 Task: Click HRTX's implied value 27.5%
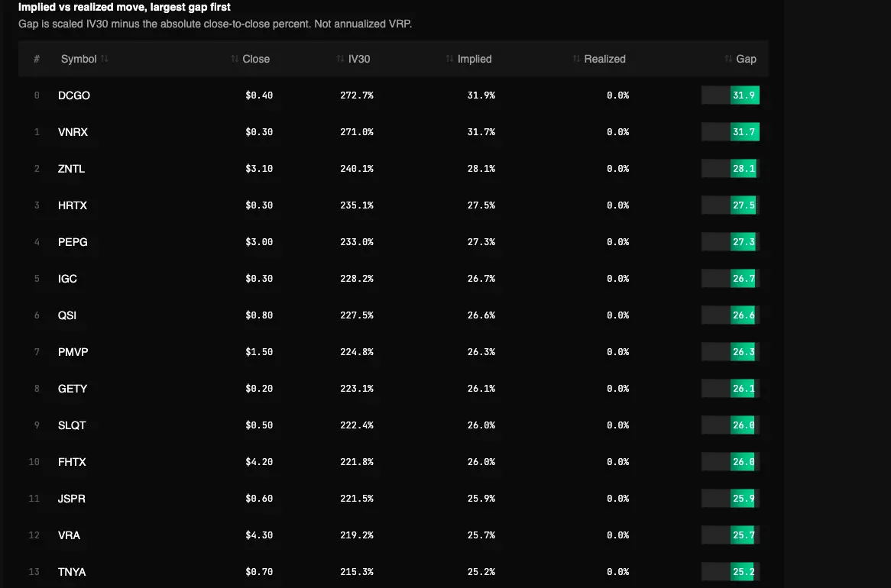coord(481,205)
